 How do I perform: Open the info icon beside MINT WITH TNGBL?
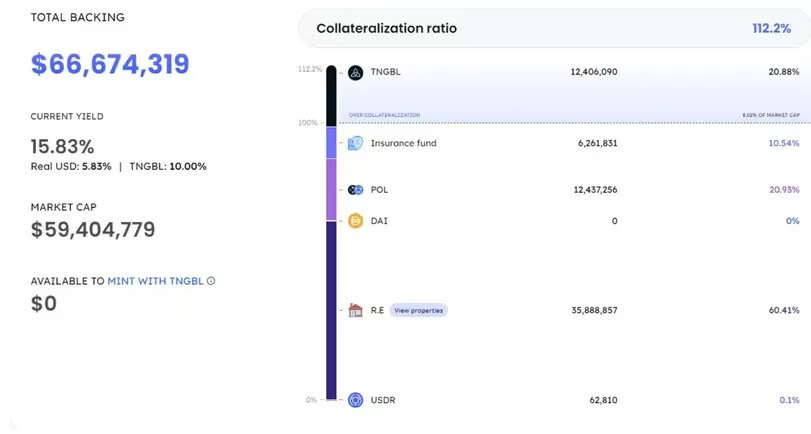[x=211, y=281]
